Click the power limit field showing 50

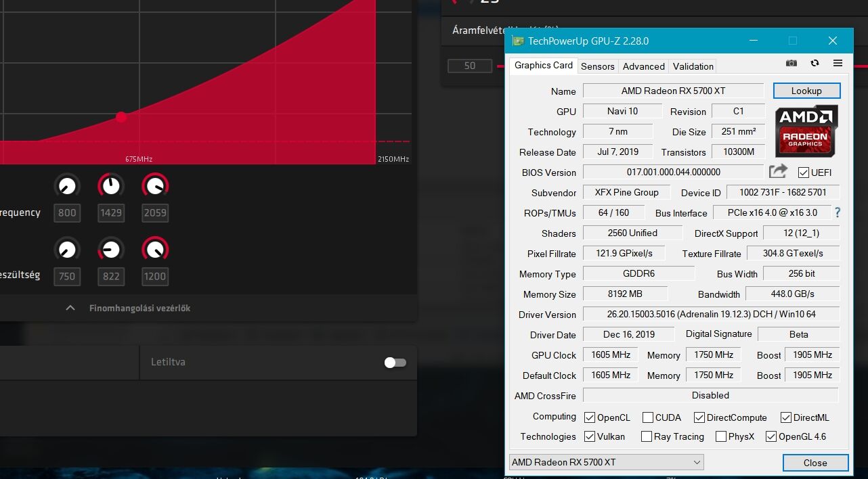[470, 66]
